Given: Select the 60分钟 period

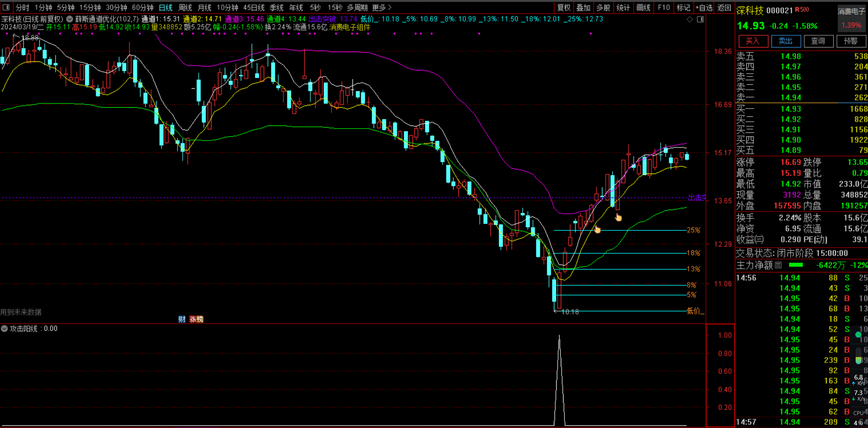Looking at the screenshot, I should pyautogui.click(x=143, y=7).
